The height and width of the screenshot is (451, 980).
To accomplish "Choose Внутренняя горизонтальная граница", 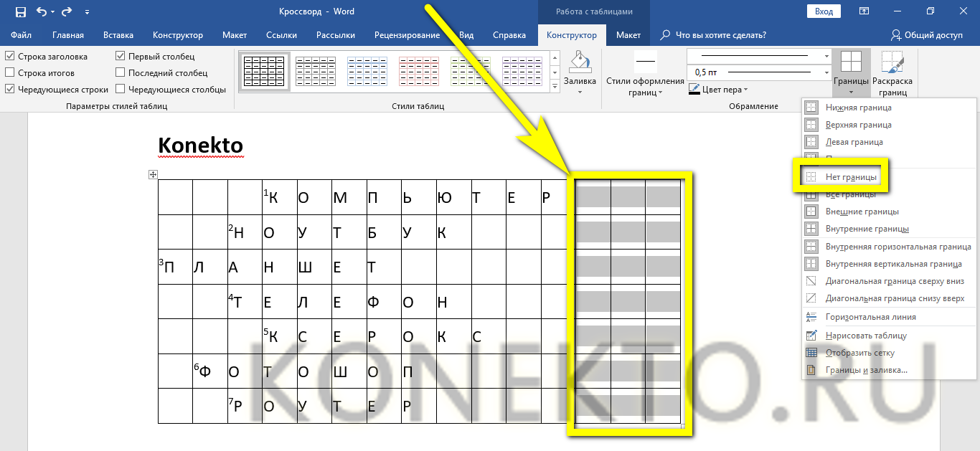I will click(889, 247).
